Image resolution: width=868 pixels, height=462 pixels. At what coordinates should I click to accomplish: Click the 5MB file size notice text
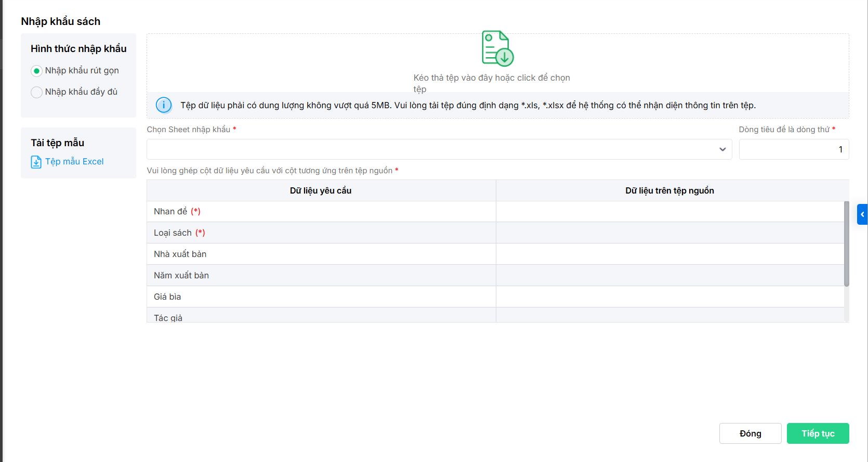[x=468, y=106]
